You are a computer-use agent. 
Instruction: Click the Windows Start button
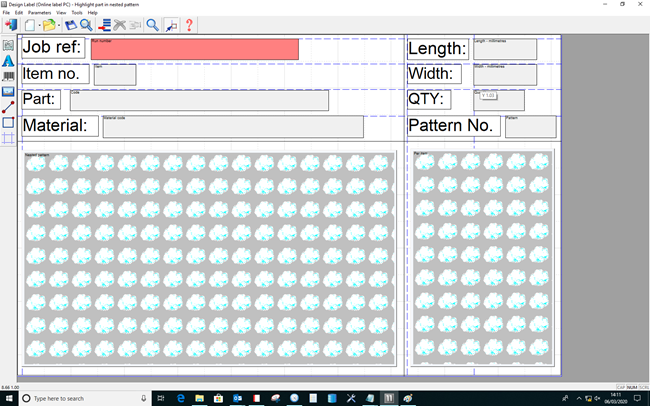point(10,398)
